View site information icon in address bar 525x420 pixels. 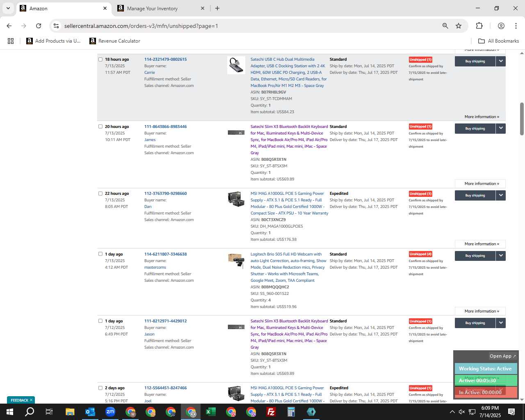pyautogui.click(x=56, y=26)
